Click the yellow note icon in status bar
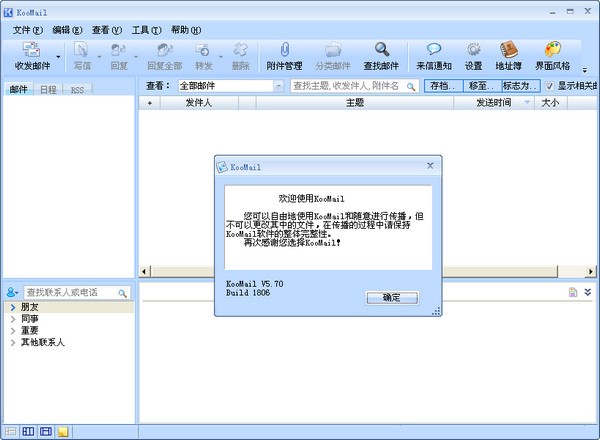The image size is (600, 440). click(x=63, y=432)
